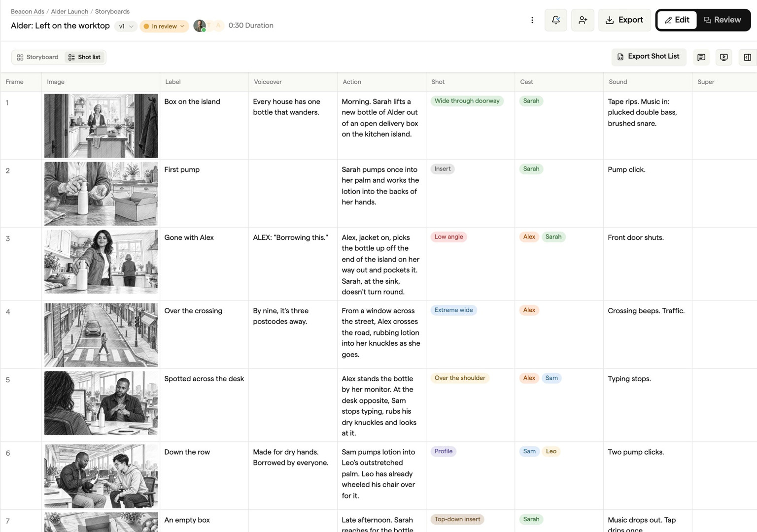Click the storyboard title 'Alder: Left on the worktop'
The height and width of the screenshot is (532, 757).
[x=60, y=26]
